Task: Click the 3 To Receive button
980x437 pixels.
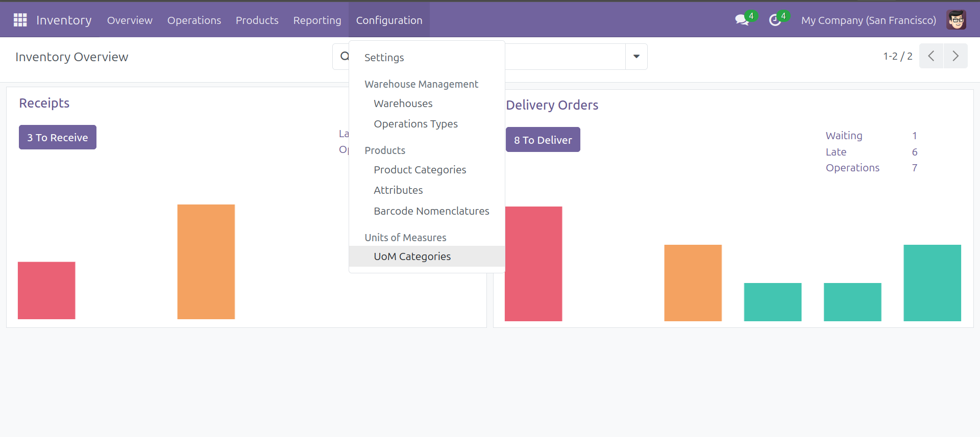Action: 58,138
